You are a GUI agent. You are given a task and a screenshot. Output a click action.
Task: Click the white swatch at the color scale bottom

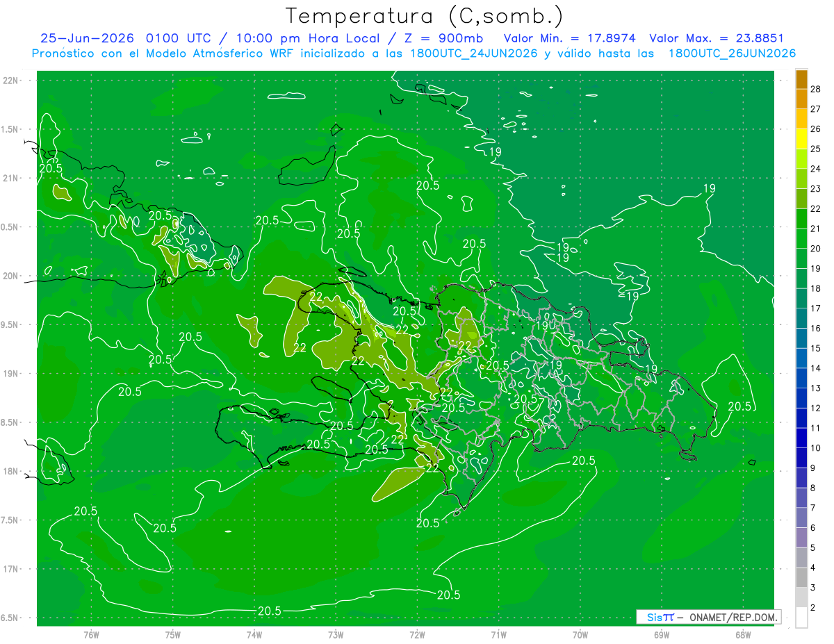click(801, 618)
